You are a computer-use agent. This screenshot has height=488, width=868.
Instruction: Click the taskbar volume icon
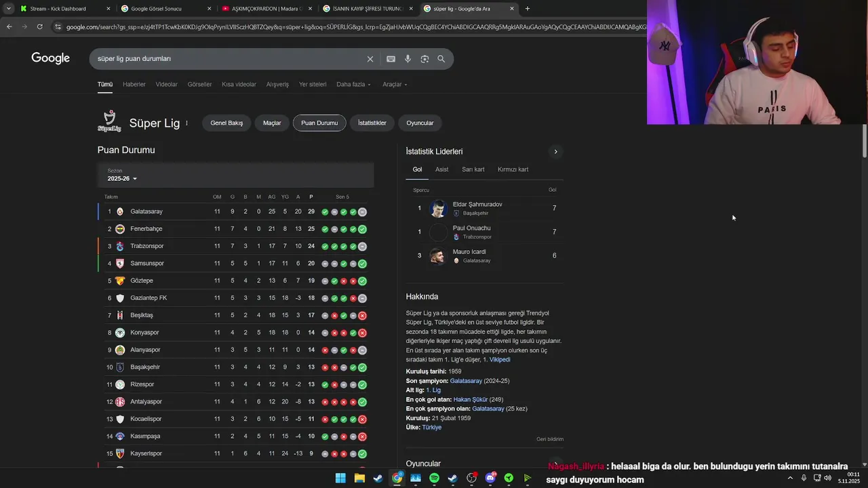(827, 479)
